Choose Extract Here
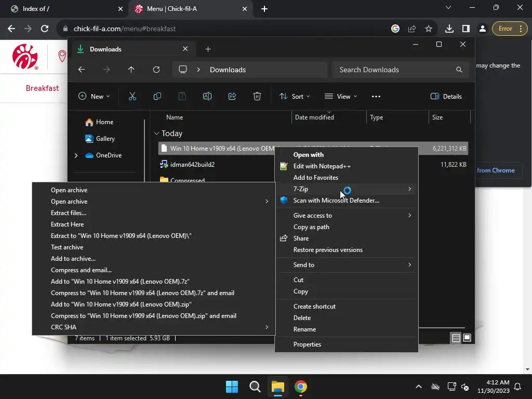This screenshot has width=532, height=399. tap(67, 224)
